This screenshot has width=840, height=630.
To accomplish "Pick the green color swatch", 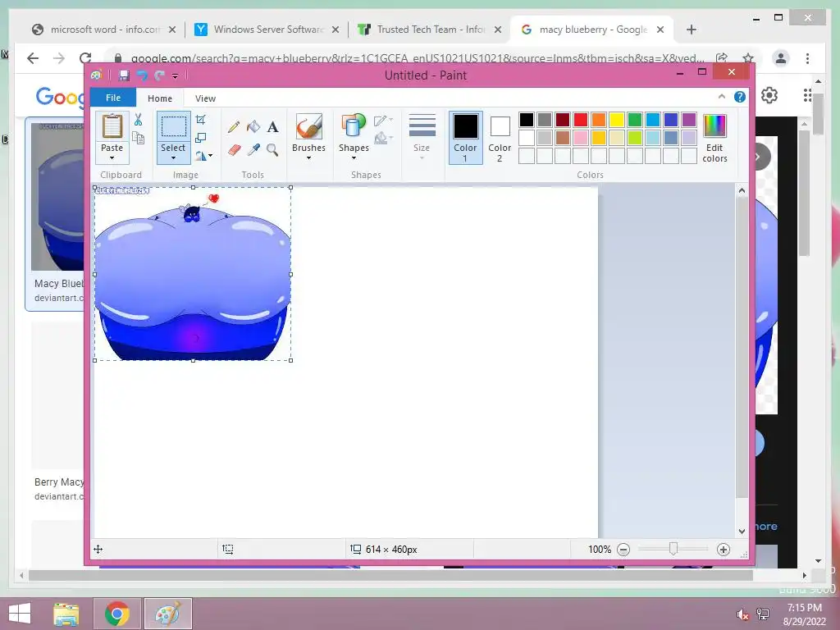I will click(x=635, y=120).
